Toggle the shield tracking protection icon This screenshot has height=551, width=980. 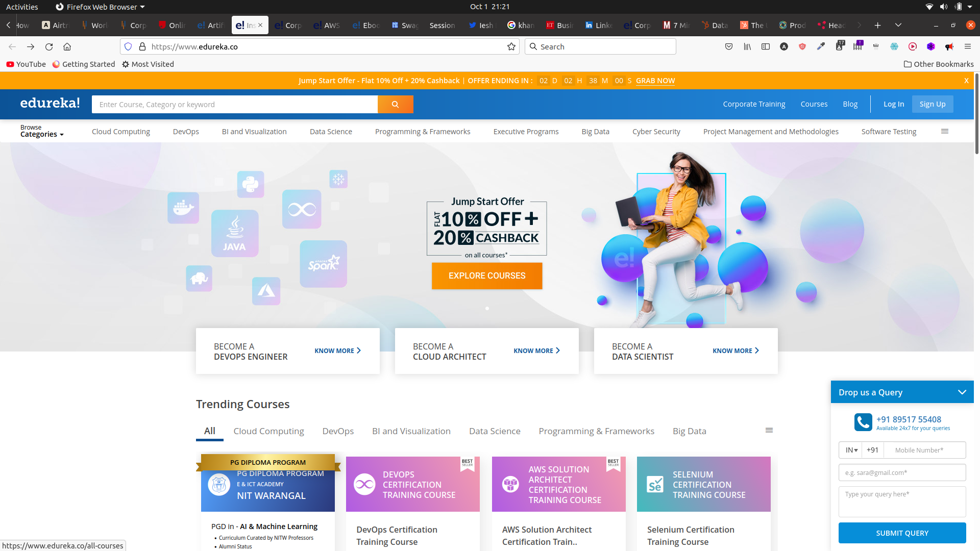click(128, 46)
